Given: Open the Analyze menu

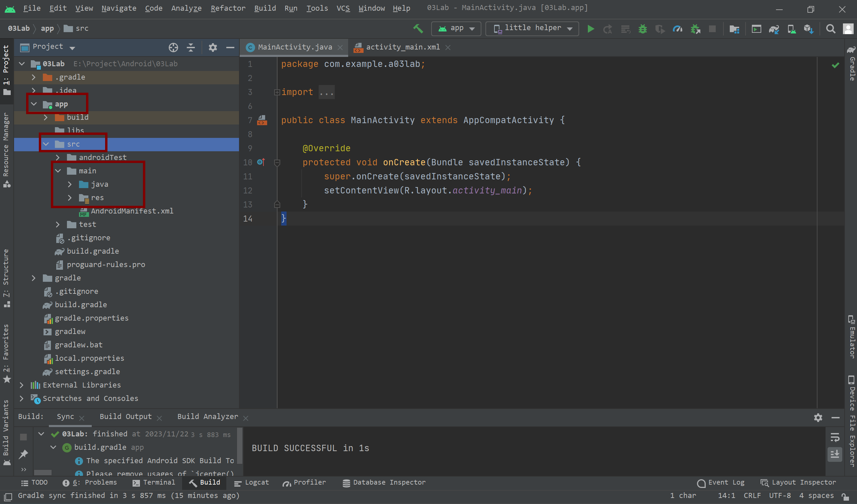Looking at the screenshot, I should coord(186,8).
